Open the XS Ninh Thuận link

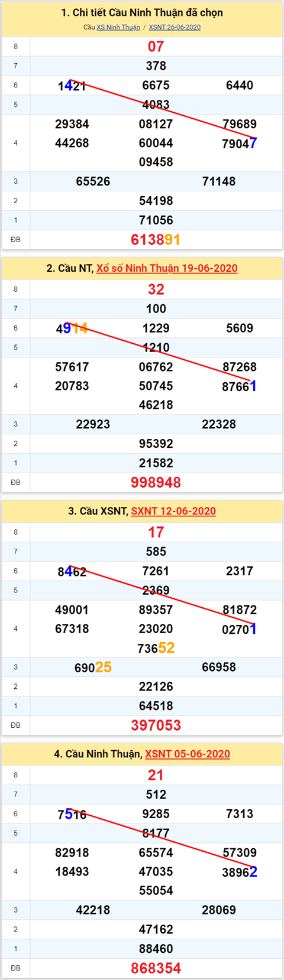click(x=118, y=27)
